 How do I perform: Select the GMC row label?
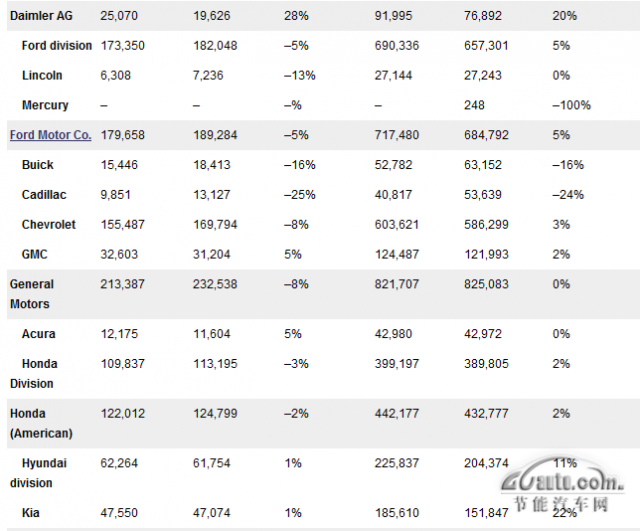(35, 254)
